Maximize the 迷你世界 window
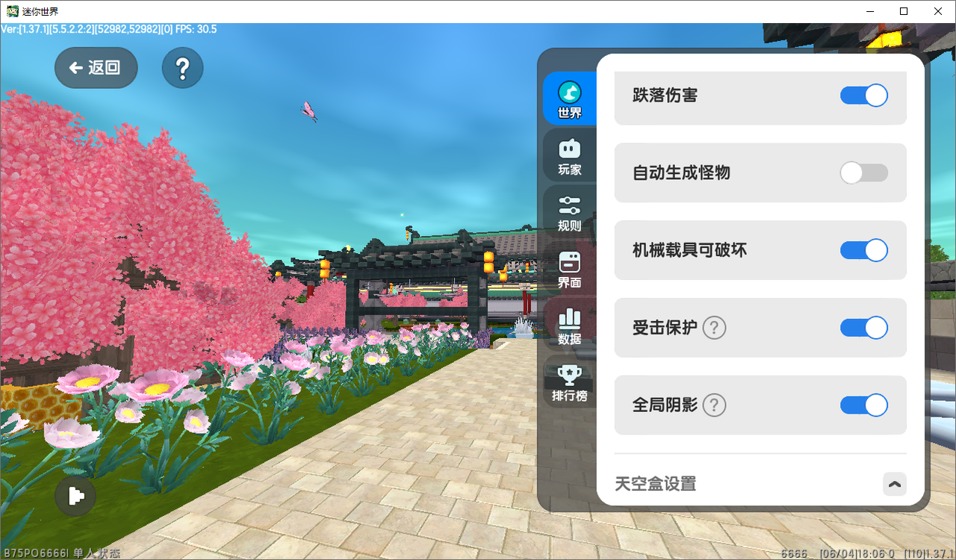 coord(904,11)
